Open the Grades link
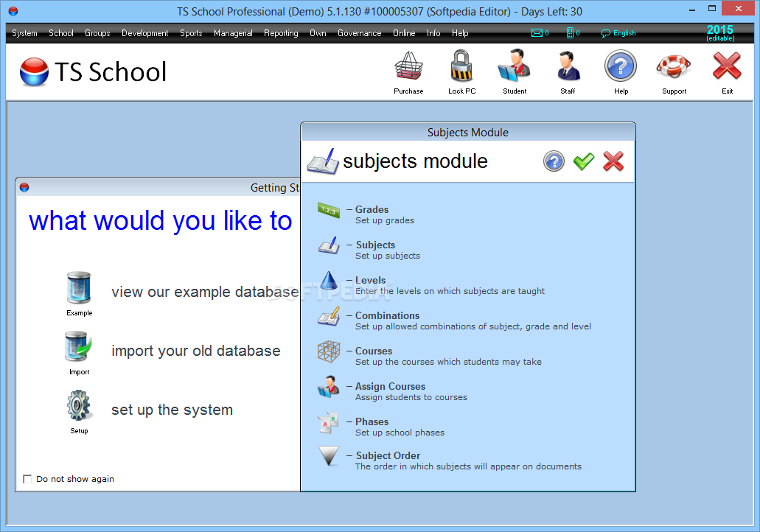Image resolution: width=760 pixels, height=532 pixels. click(372, 209)
